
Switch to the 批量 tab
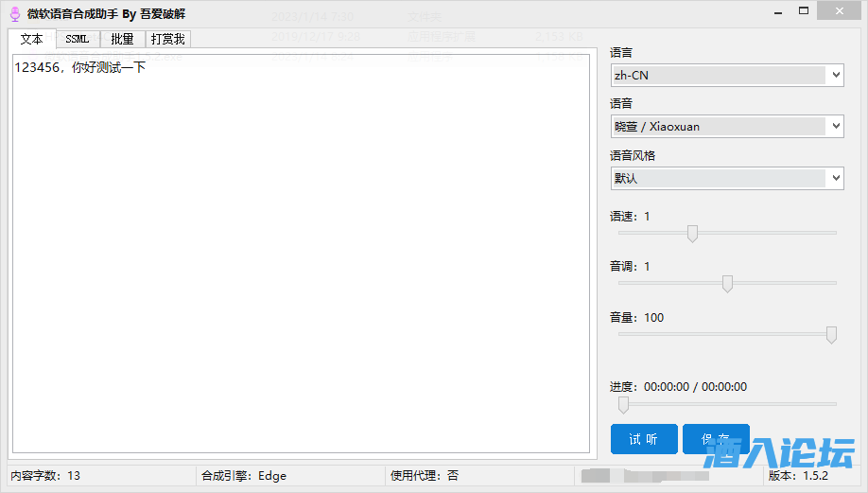(x=122, y=40)
